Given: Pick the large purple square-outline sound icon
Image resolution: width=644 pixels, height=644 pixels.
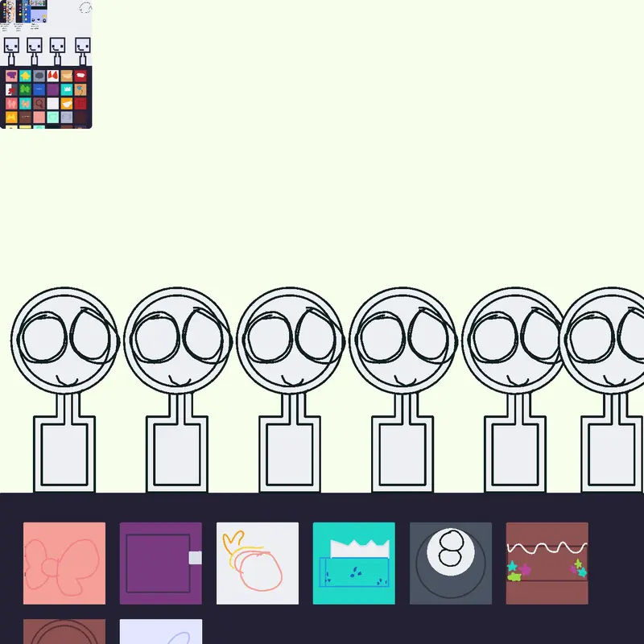Looking at the screenshot, I should 160,563.
